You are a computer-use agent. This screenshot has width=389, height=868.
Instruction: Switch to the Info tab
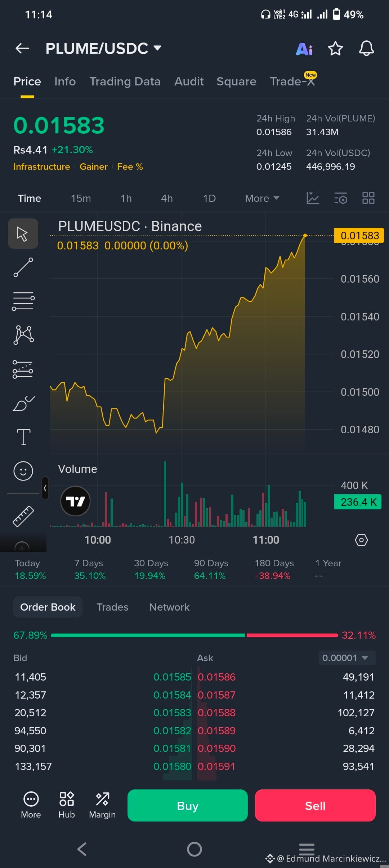(x=65, y=81)
